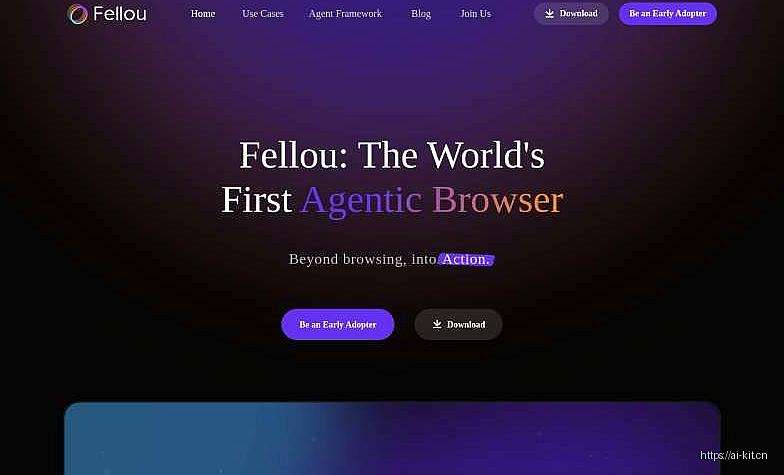Open the Join Us page
This screenshot has width=784, height=475.
pyautogui.click(x=476, y=14)
